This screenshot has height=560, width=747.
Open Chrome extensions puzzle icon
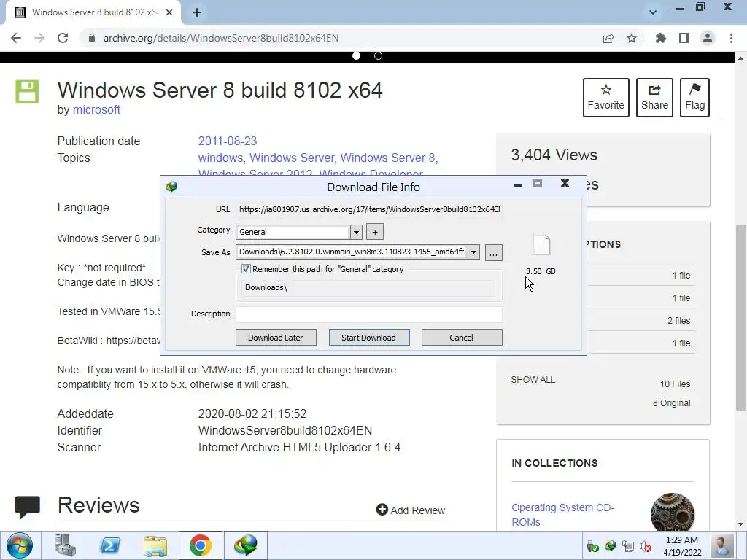coord(661,38)
